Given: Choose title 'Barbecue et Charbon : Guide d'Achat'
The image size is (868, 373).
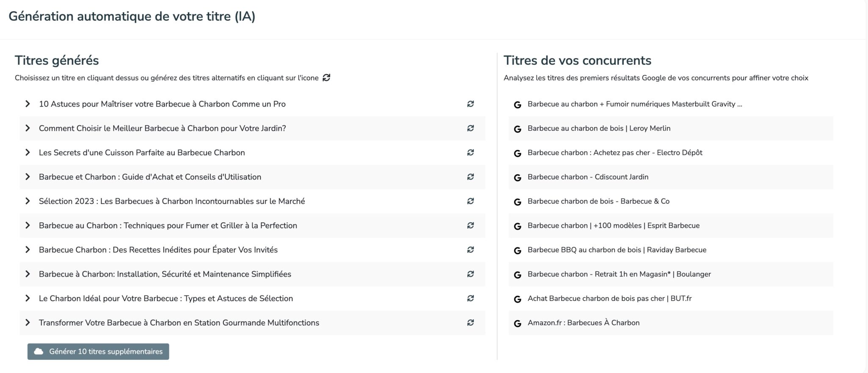Looking at the screenshot, I should (x=150, y=177).
